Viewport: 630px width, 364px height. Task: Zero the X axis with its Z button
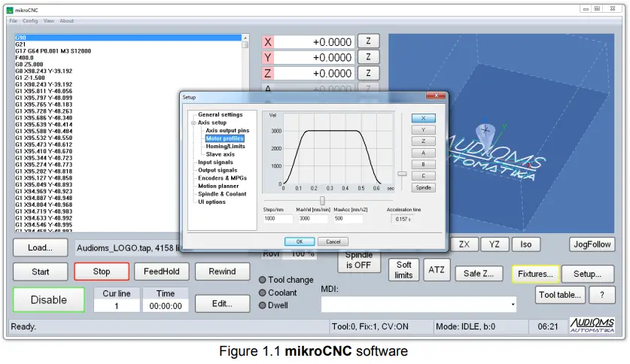pos(368,41)
